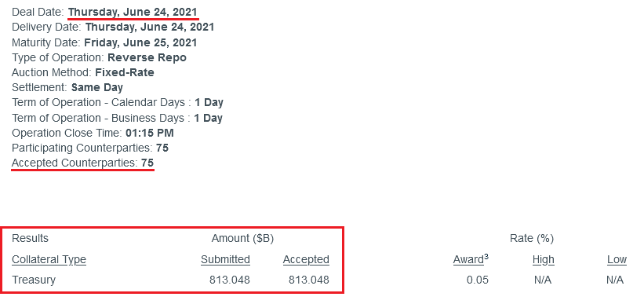Viewport: 644px width, 304px height.
Task: Click the Operation Close Time value
Action: pos(150,133)
